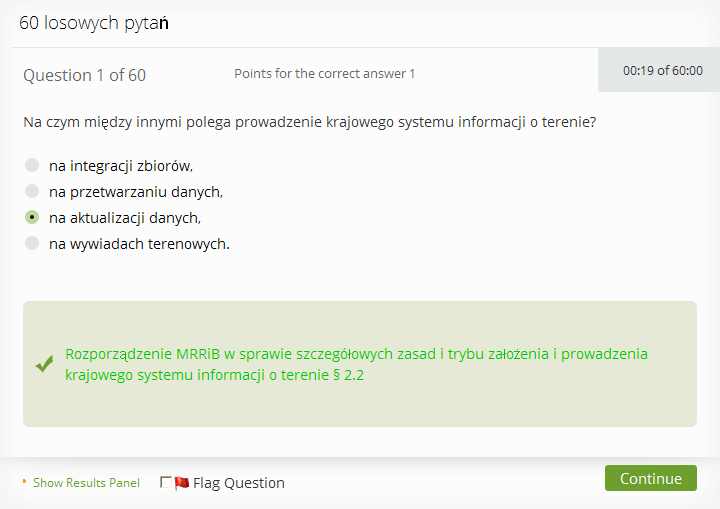The image size is (720, 509).
Task: Open the Show Results Panel link
Action: point(86,483)
